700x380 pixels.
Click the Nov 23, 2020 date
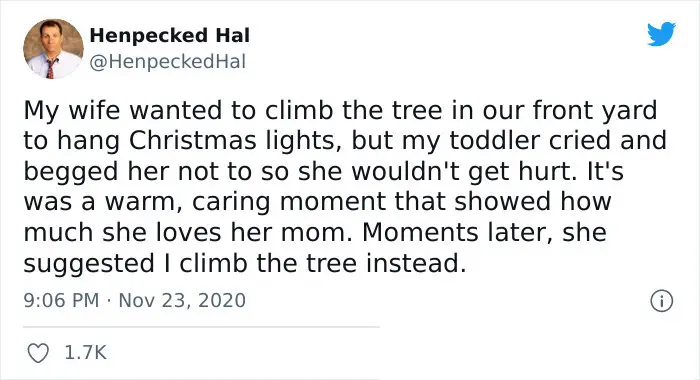pyautogui.click(x=182, y=300)
